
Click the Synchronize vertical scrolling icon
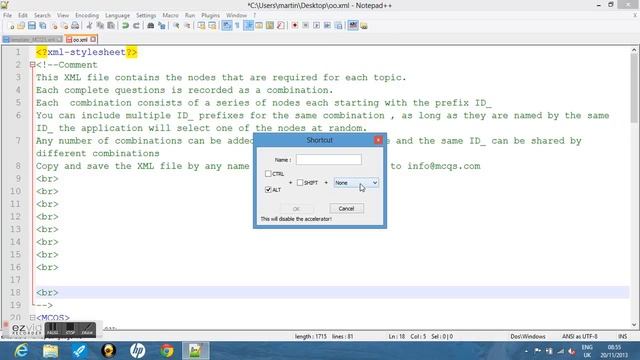click(201, 26)
